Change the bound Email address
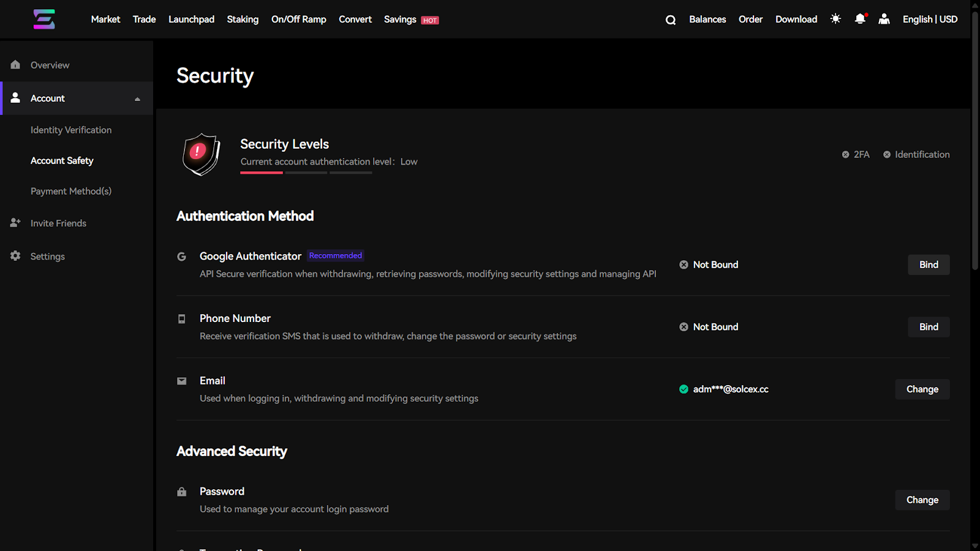The image size is (980, 551). click(922, 389)
